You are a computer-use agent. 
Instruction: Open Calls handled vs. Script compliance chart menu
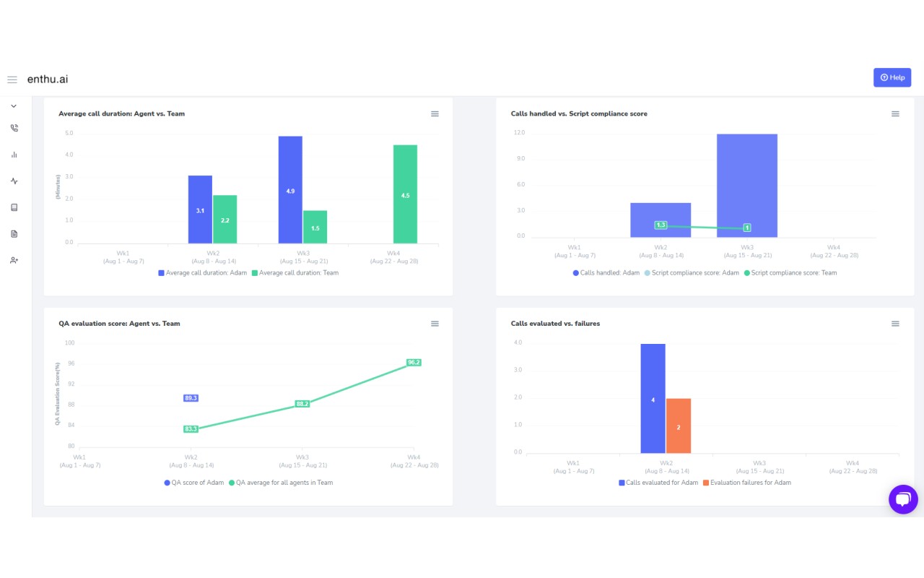tap(895, 114)
